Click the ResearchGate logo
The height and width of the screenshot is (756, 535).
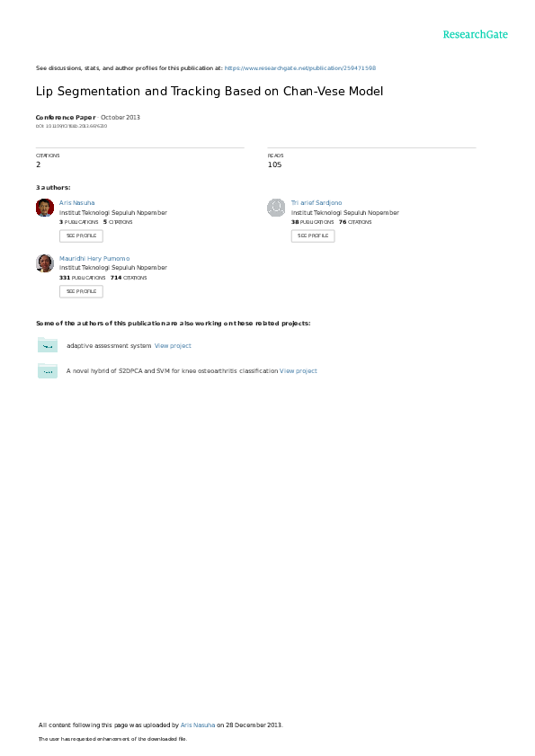pyautogui.click(x=475, y=34)
